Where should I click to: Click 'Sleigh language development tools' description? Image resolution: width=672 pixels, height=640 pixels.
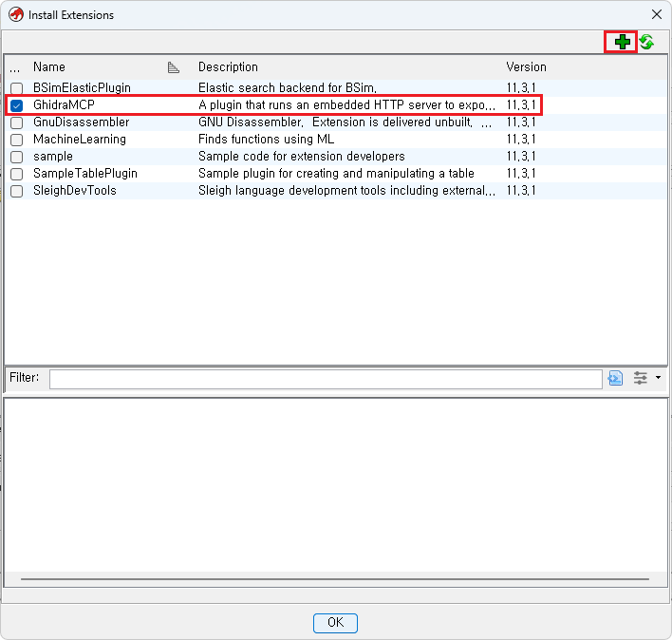pyautogui.click(x=346, y=190)
